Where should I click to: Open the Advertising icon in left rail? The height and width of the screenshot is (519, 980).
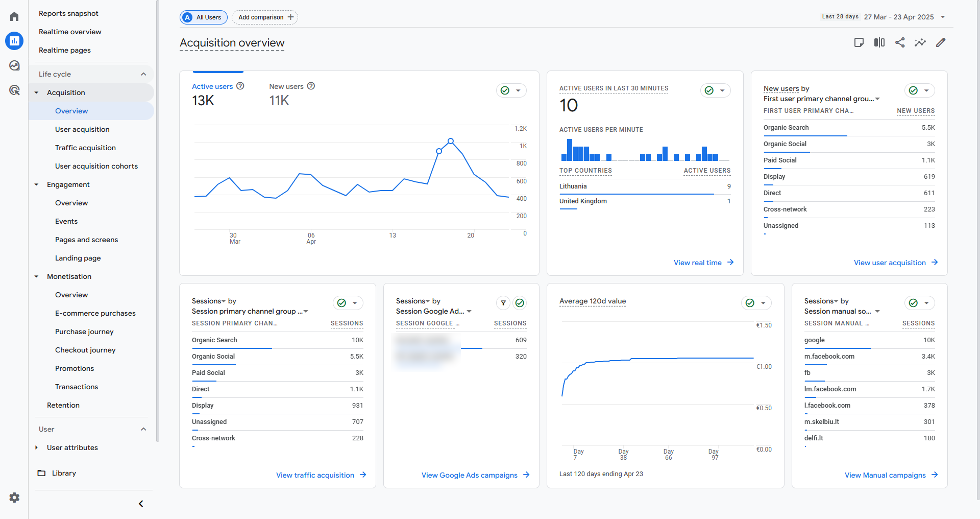(14, 90)
